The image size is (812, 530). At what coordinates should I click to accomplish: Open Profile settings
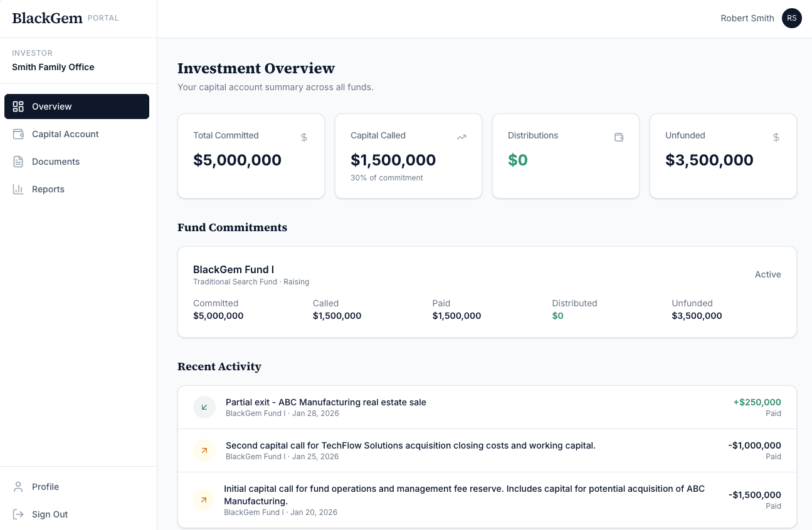click(76, 487)
